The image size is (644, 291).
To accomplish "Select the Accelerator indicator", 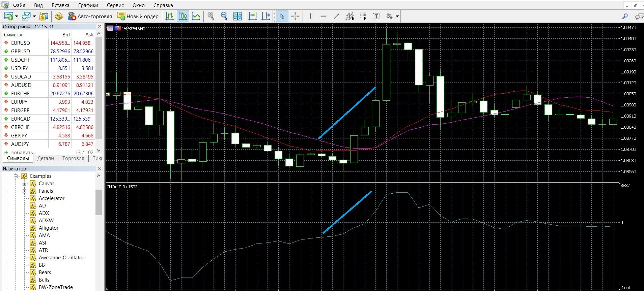I will 51,198.
